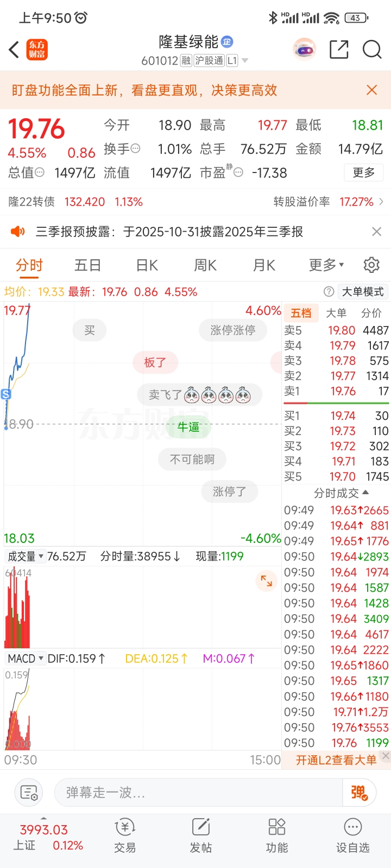
Task: Expand the chart fullscreen arrows icon
Action: click(266, 580)
